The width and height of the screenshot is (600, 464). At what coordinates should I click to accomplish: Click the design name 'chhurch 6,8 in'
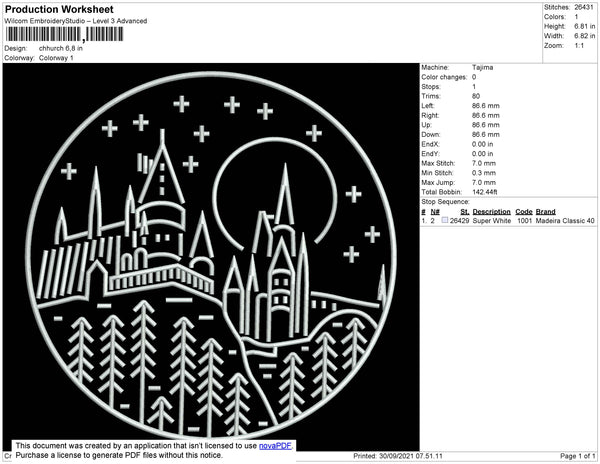(61, 49)
